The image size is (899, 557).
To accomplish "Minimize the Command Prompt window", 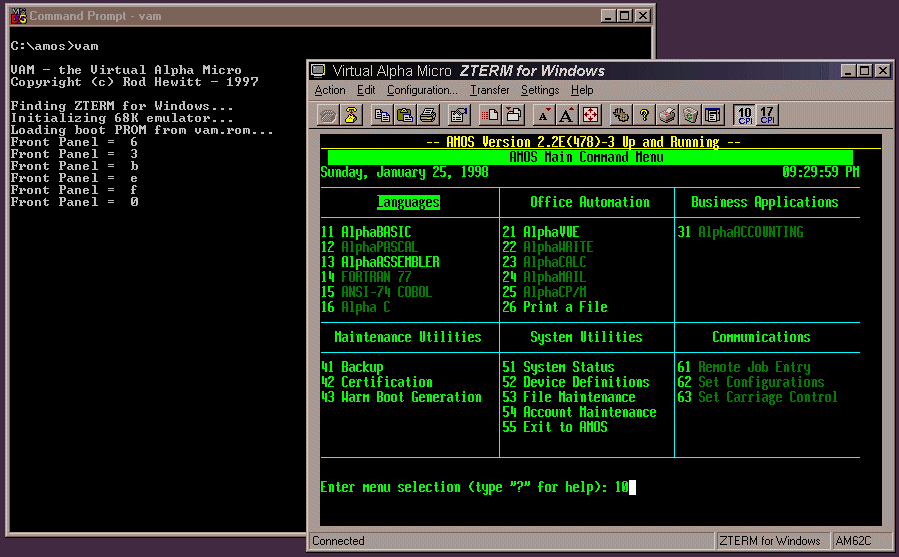I will (x=608, y=16).
